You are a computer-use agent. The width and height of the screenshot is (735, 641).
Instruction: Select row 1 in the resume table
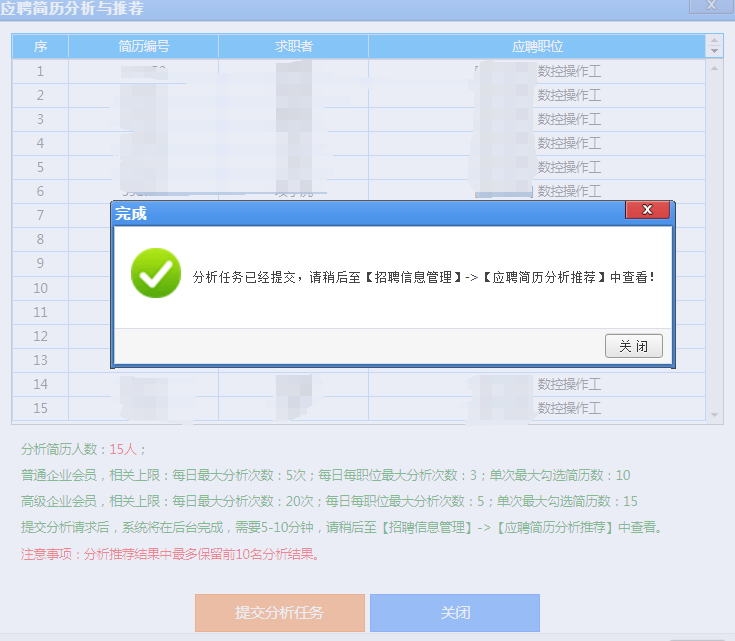(40, 71)
